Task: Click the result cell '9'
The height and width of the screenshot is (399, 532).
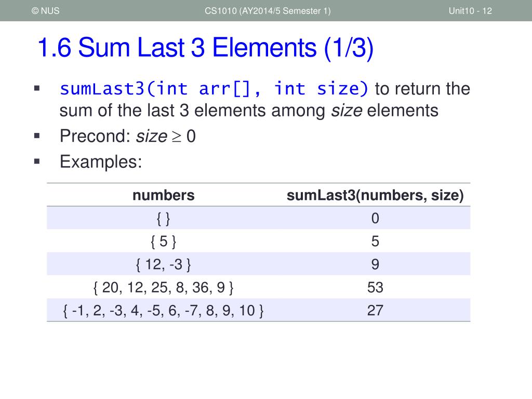Action: tap(375, 264)
